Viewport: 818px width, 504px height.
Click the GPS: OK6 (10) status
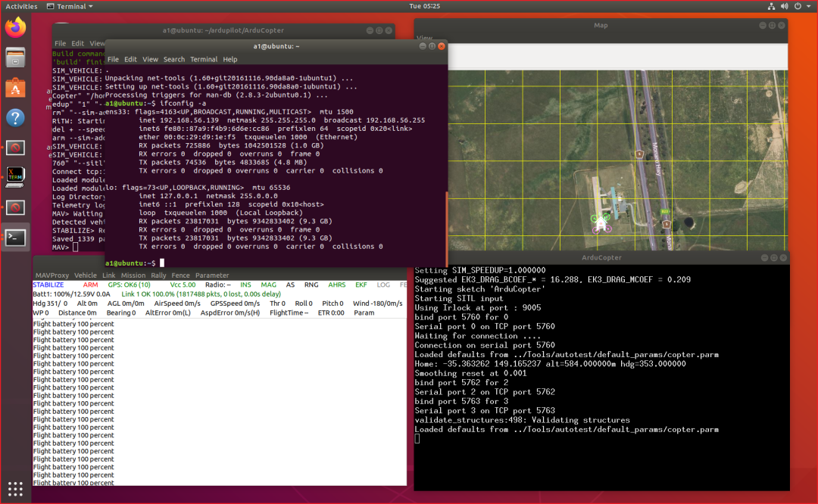click(x=129, y=285)
